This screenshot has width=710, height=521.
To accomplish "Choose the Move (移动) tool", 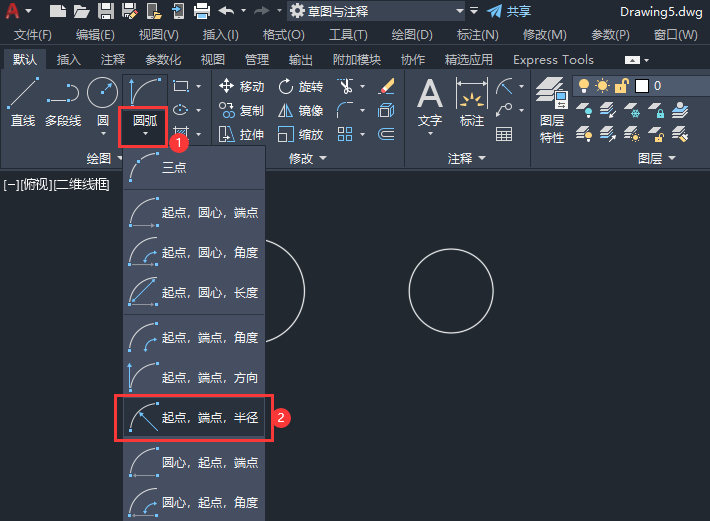I will pos(241,86).
